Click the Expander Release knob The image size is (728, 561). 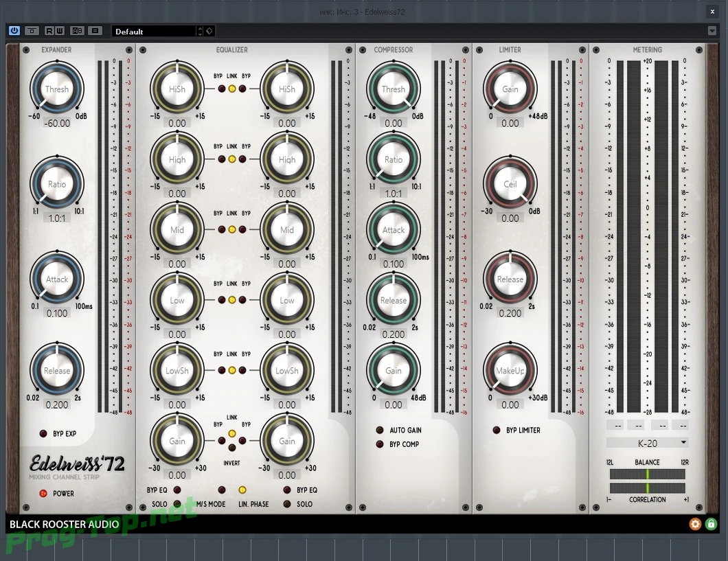coord(56,370)
